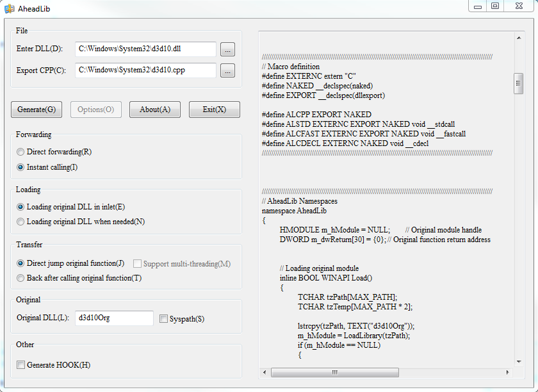Browse for the export CPP file path

[x=227, y=70]
